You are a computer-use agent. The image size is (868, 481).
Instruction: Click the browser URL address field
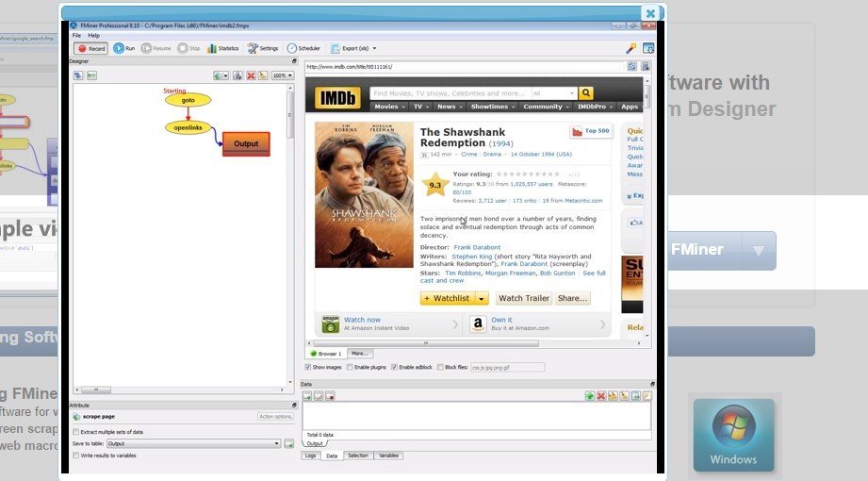(462, 67)
